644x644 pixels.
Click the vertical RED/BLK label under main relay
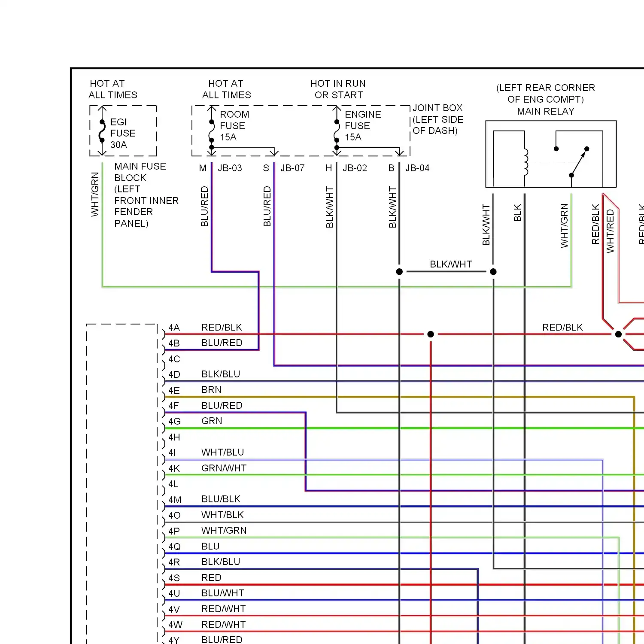tap(595, 225)
